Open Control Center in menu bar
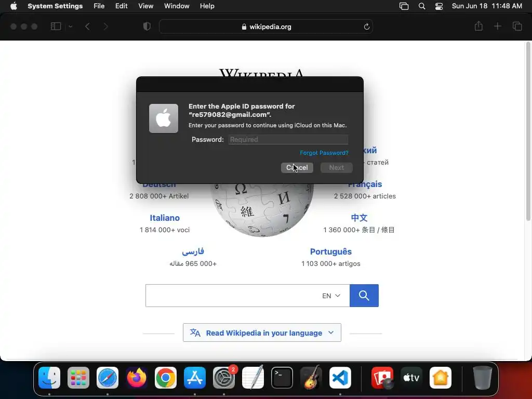 tap(438, 6)
